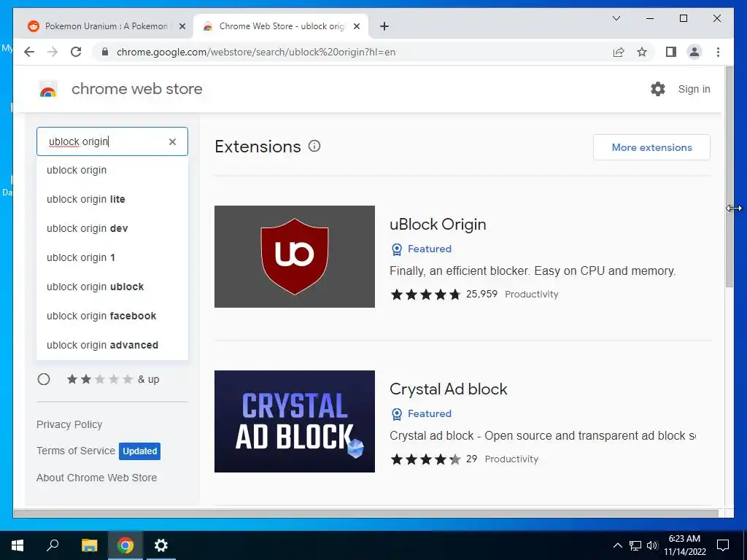
Task: Click the Chrome Web Store rainbow logo
Action: [47, 89]
